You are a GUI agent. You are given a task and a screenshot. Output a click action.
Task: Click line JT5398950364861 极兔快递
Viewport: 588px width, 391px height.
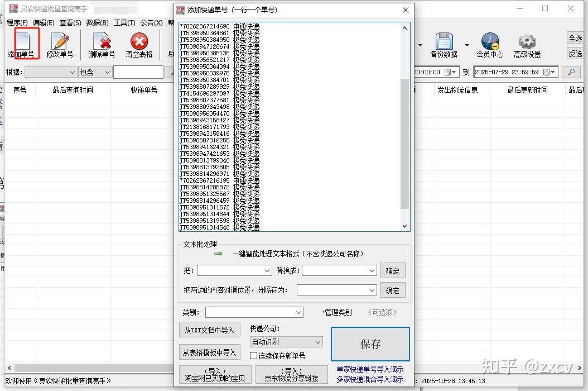219,33
